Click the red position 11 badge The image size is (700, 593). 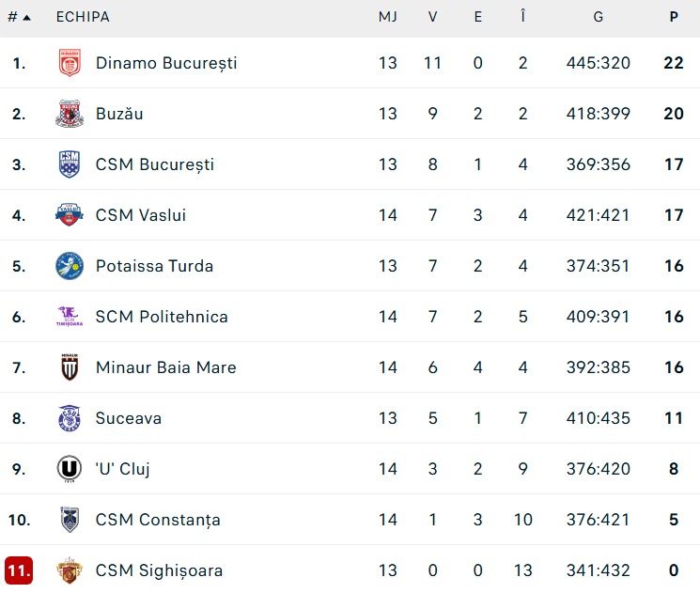pyautogui.click(x=19, y=570)
